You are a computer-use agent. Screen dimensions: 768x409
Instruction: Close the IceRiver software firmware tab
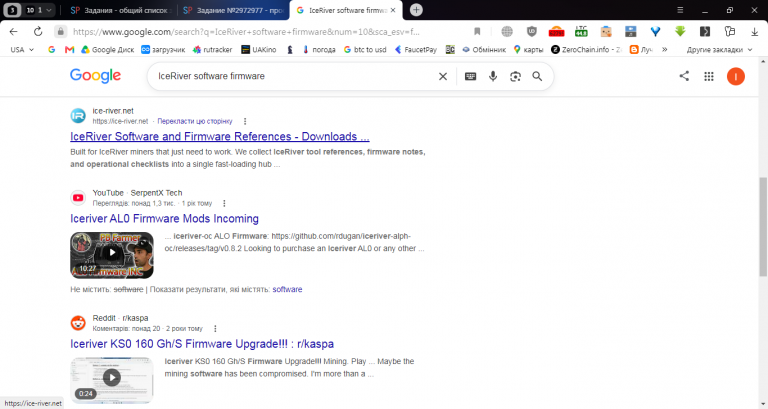click(393, 10)
